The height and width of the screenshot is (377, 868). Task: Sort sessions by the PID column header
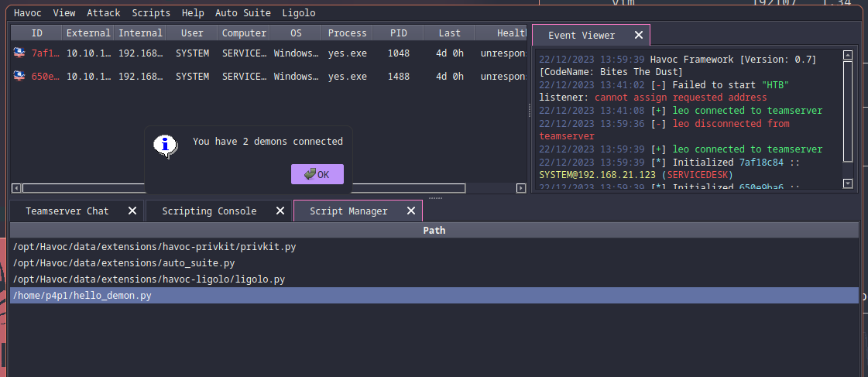click(396, 33)
